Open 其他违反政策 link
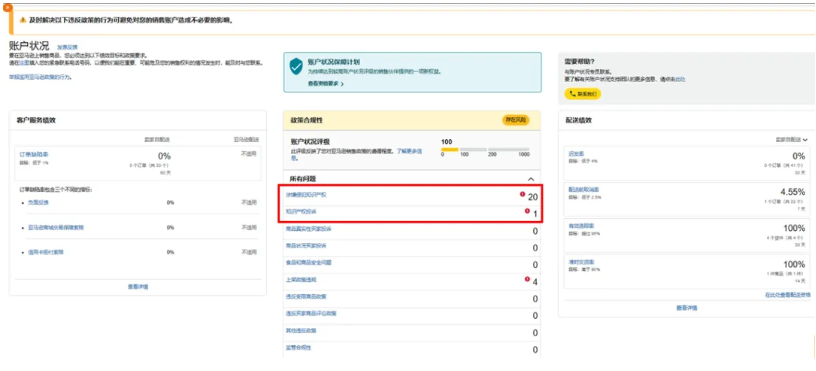The width and height of the screenshot is (816, 371). [x=301, y=330]
